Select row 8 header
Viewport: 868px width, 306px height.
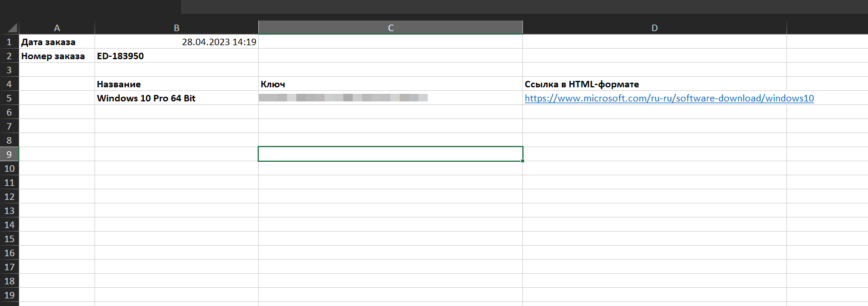[x=9, y=141]
